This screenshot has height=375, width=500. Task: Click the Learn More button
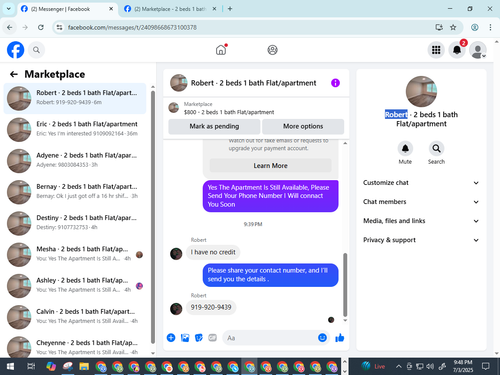tap(270, 166)
